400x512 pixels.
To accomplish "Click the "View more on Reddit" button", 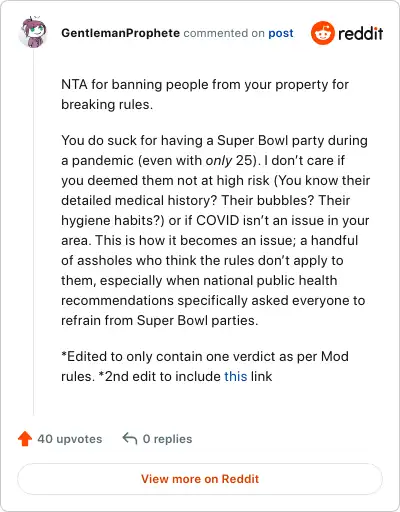I will pyautogui.click(x=200, y=479).
